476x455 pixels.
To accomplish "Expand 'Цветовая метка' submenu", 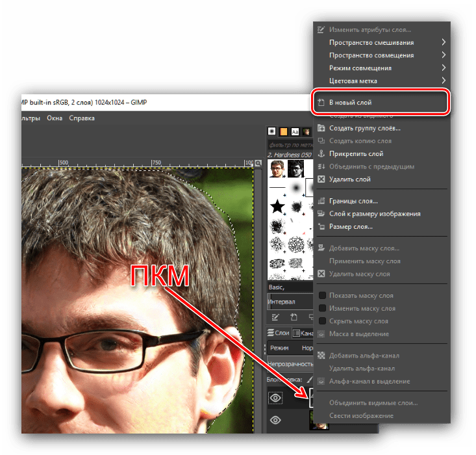I will tap(381, 81).
